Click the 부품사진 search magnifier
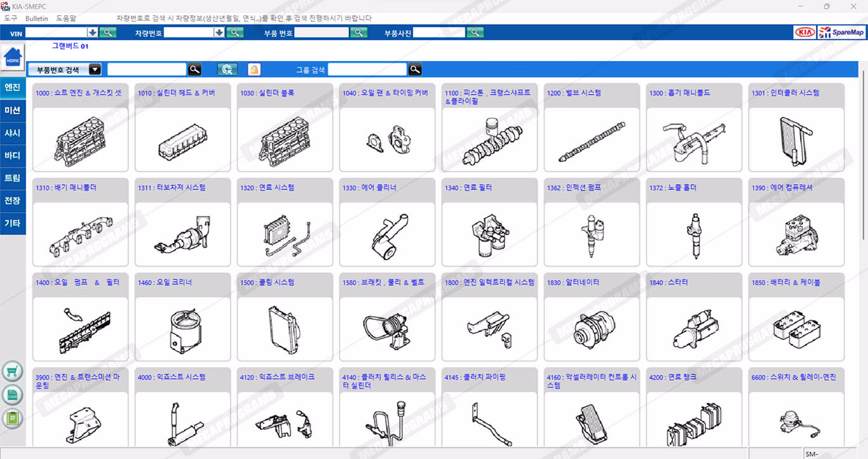The width and height of the screenshot is (868, 459). 475,32
